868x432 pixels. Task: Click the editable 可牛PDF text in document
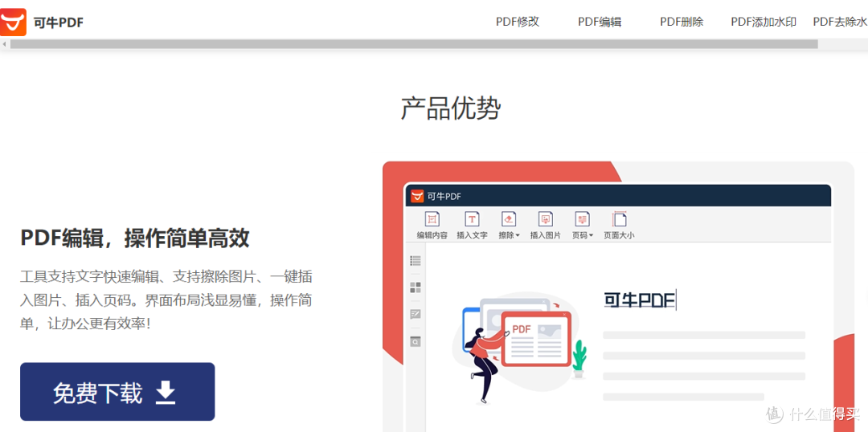pyautogui.click(x=640, y=300)
